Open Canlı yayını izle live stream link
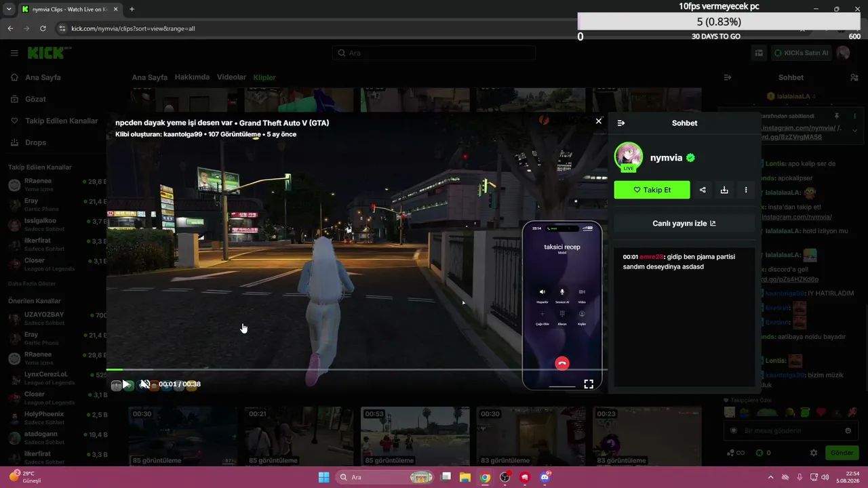 pos(684,224)
